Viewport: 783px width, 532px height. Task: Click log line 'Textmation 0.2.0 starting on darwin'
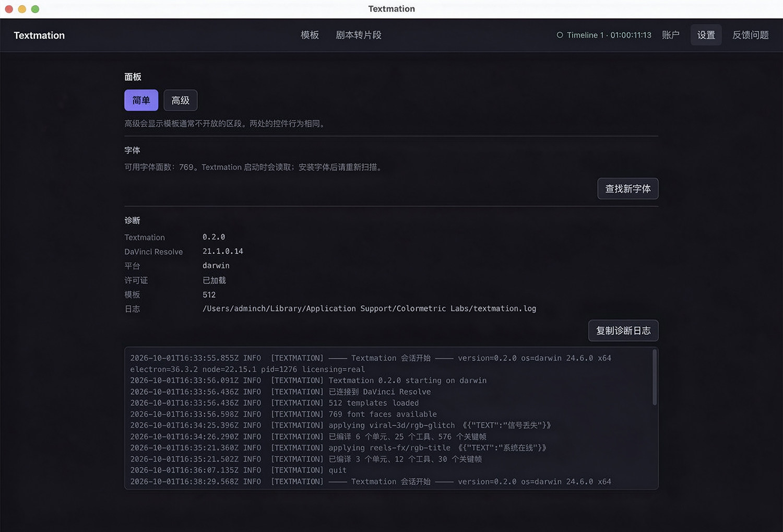(x=309, y=381)
